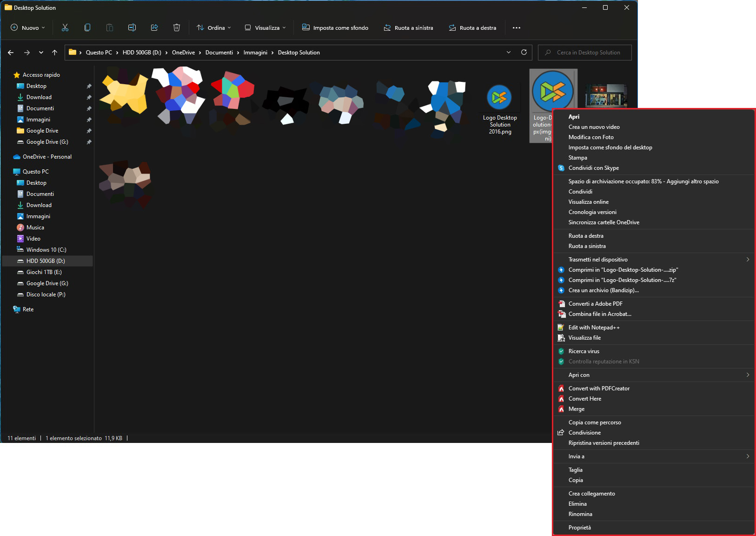Click the Share icon in toolbar

click(x=154, y=28)
